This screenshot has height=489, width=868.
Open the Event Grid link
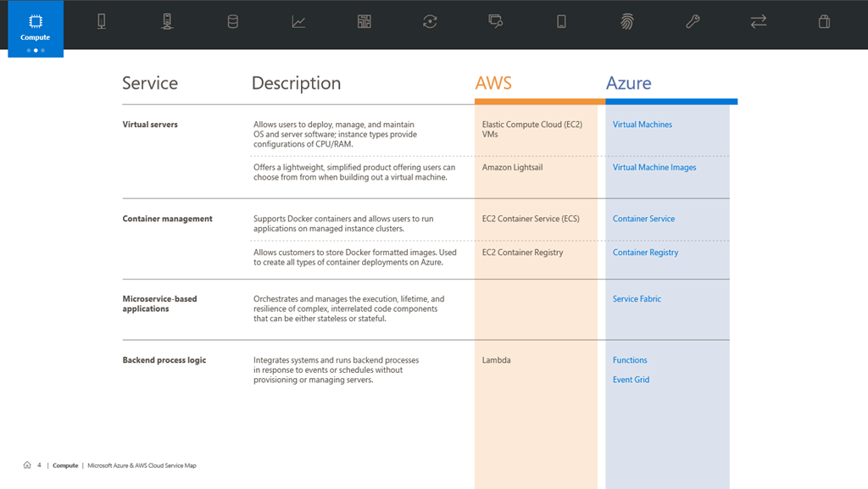click(631, 380)
